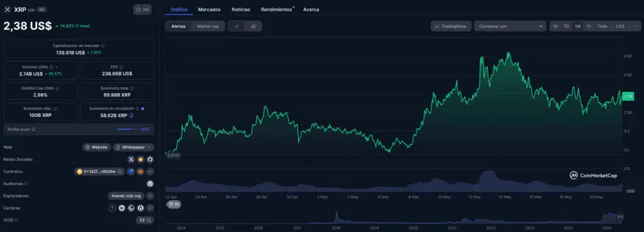Image resolution: width=644 pixels, height=232 pixels.
Task: Click the orange fox MetaMask icon in Contratos
Action: [140, 172]
